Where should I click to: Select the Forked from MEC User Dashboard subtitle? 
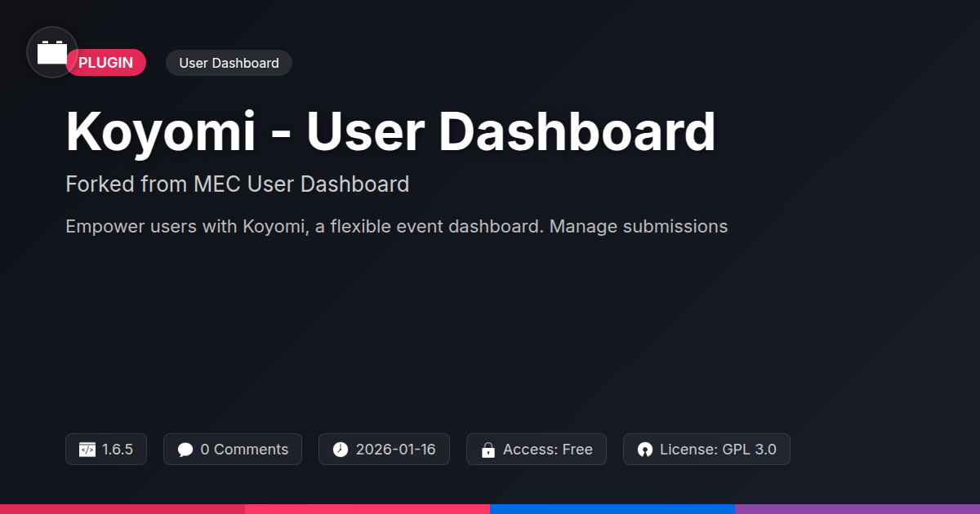point(237,184)
